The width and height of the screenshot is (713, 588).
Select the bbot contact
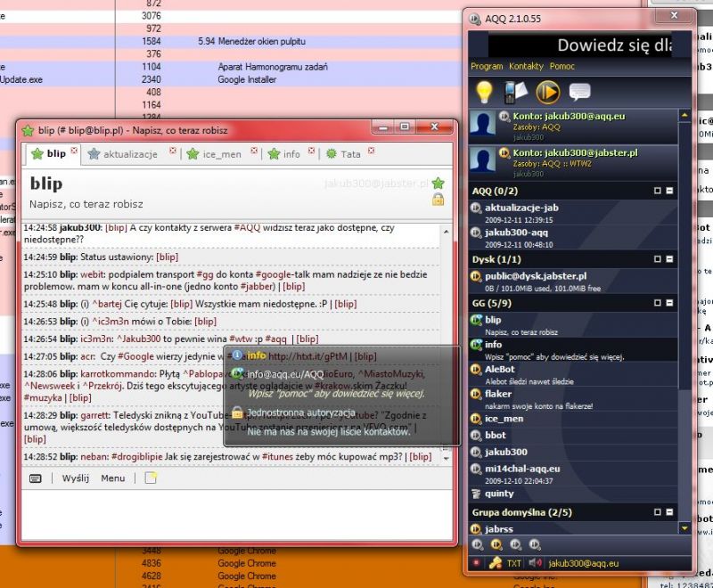573,436
